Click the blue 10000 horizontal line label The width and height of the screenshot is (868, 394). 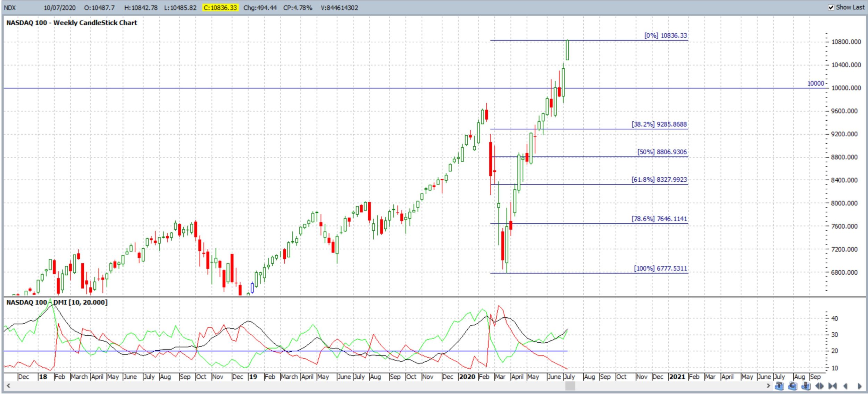pyautogui.click(x=816, y=84)
